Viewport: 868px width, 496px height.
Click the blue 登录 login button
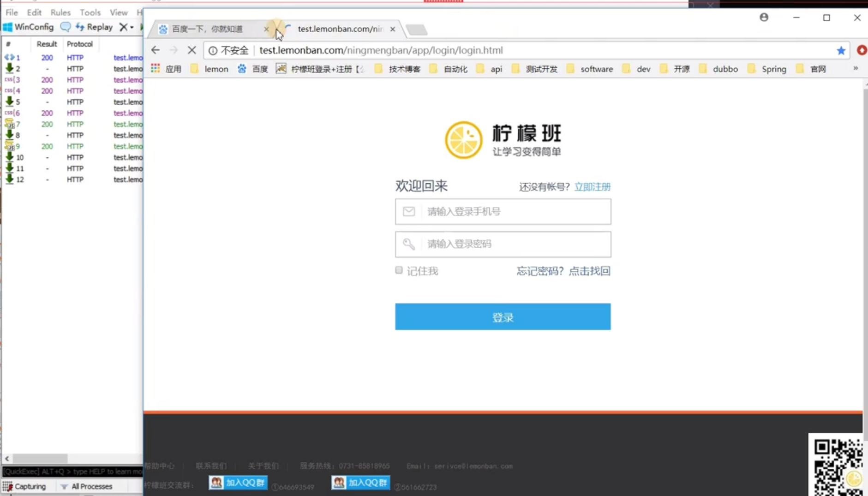[x=503, y=317]
